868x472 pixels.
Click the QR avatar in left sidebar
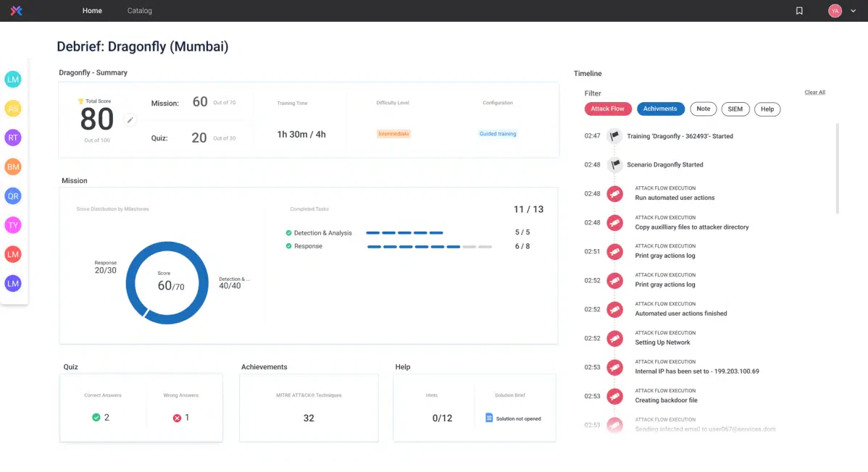pyautogui.click(x=12, y=195)
